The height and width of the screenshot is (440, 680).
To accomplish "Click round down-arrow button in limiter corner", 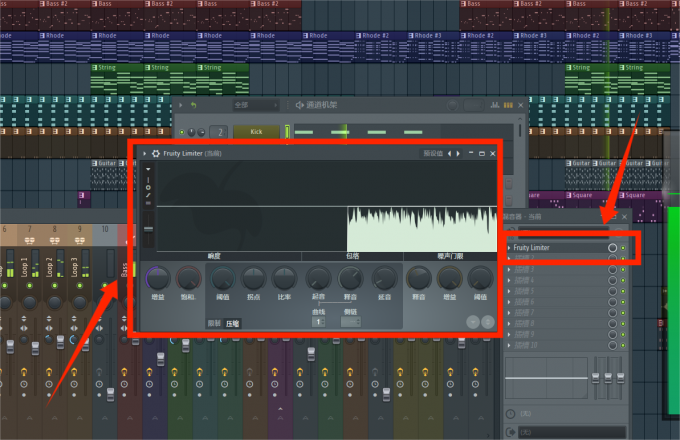I will click(473, 322).
